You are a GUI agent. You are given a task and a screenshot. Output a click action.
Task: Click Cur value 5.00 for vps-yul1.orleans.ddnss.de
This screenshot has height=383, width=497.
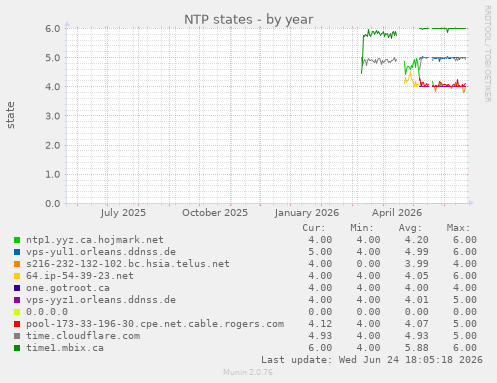(x=320, y=252)
